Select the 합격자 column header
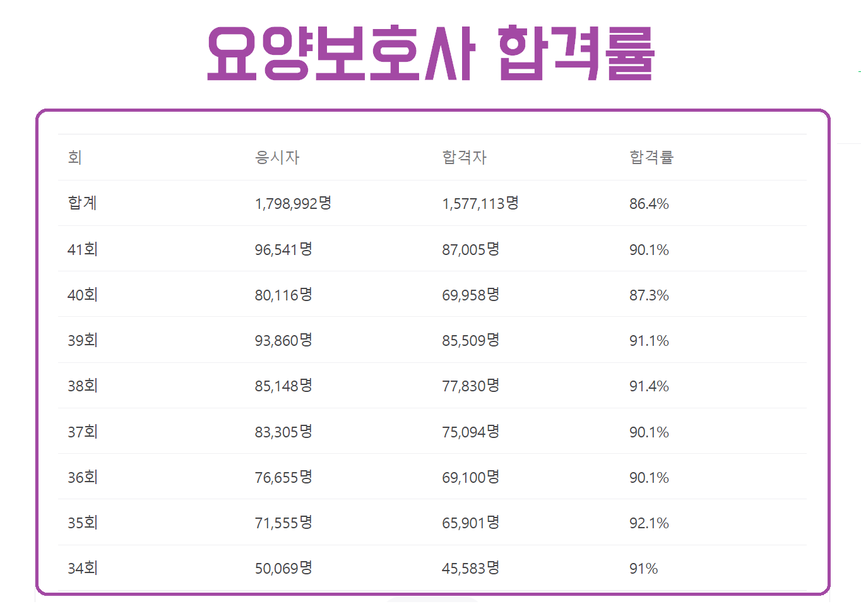Image resolution: width=861 pixels, height=616 pixels. click(x=465, y=157)
